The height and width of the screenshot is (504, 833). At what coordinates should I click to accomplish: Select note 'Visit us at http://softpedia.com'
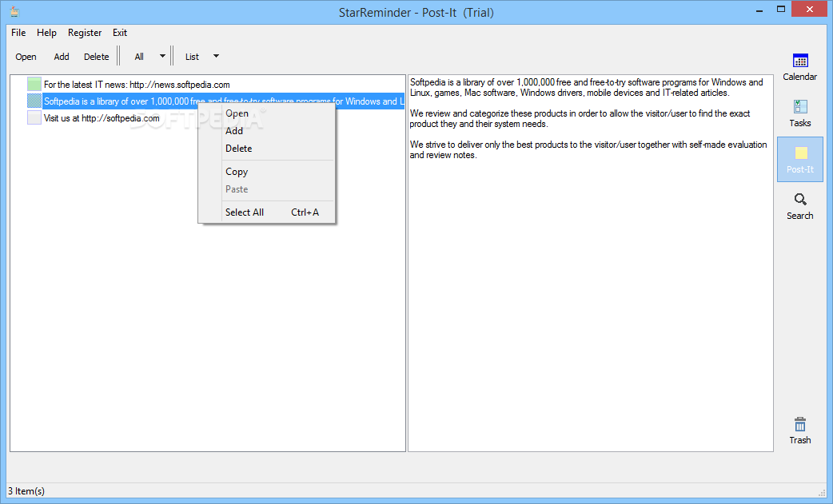point(102,117)
